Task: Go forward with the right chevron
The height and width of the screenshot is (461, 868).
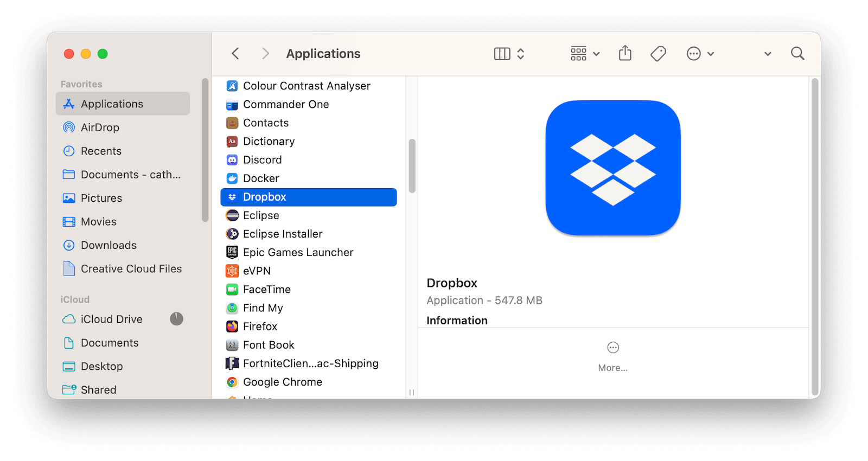Action: pos(265,54)
